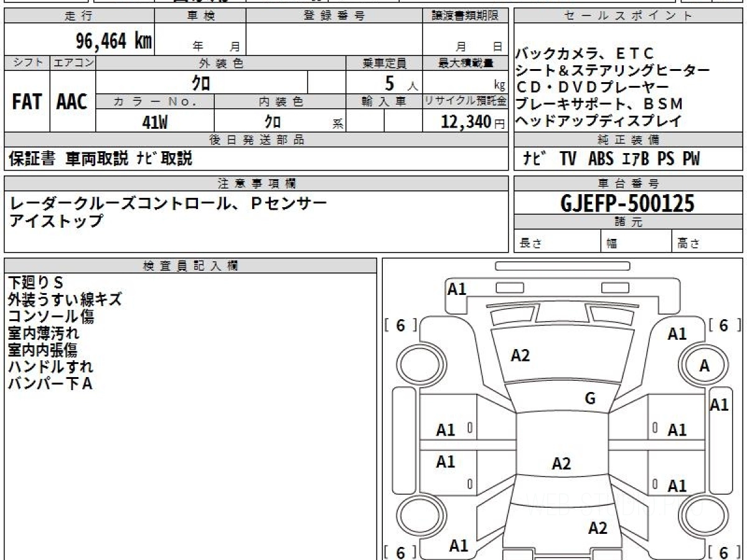Select the 車検 header cell
747x560 pixels.
pos(200,16)
